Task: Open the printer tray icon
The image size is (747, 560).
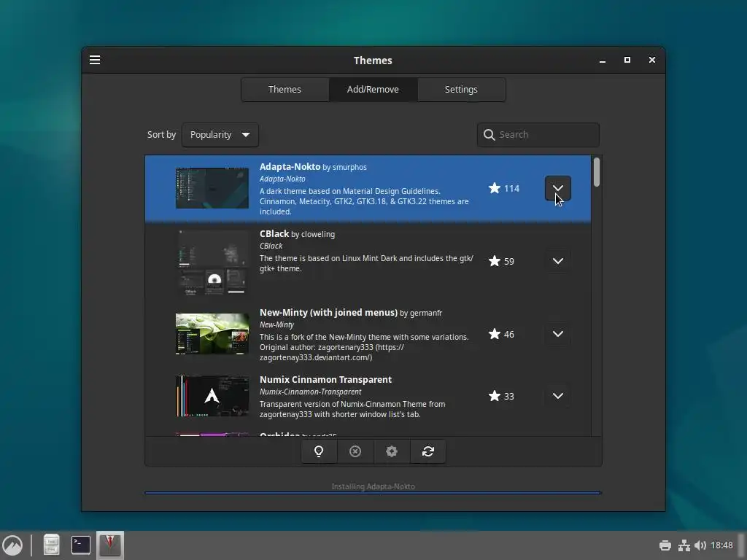Action: click(x=665, y=545)
